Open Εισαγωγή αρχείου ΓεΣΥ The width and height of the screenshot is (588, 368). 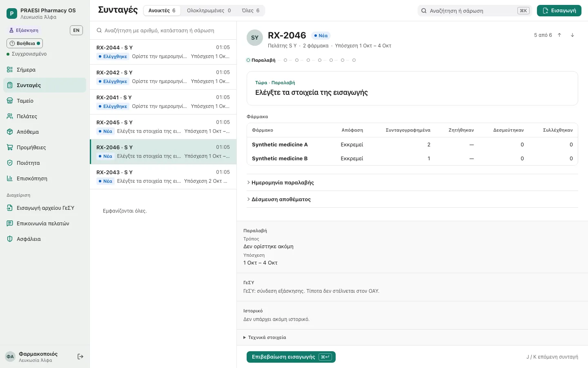point(45,208)
